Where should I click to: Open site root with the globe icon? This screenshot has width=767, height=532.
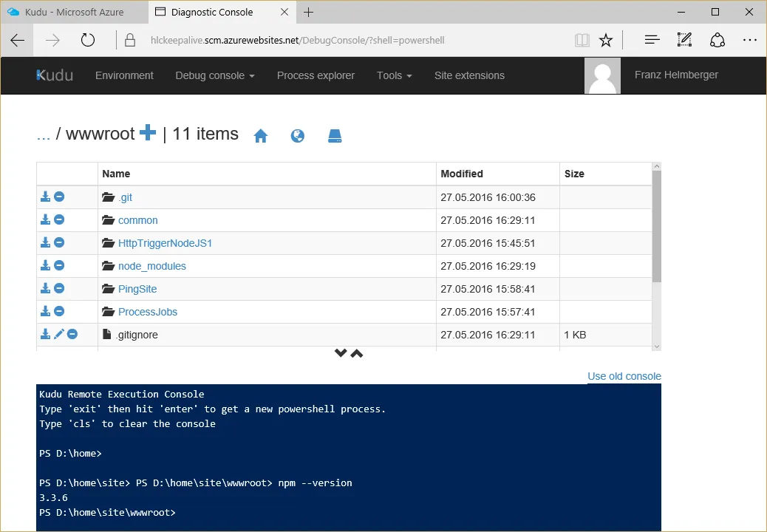tap(297, 135)
